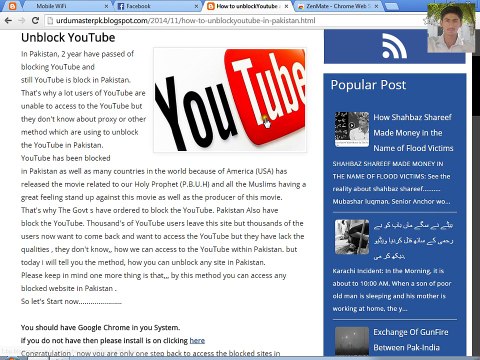Select the How to unblockYoutube tab
The height and width of the screenshot is (360, 480).
click(x=247, y=6)
